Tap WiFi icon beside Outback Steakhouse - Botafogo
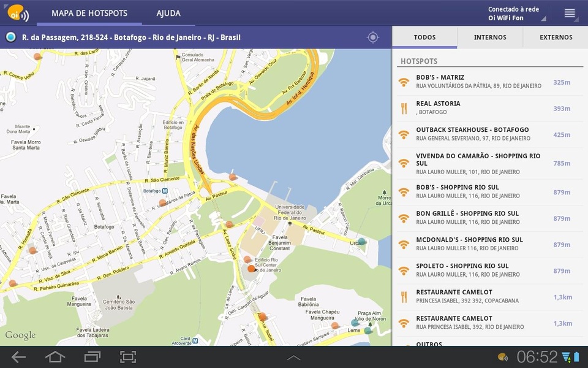This screenshot has height=368, width=588. pyautogui.click(x=404, y=134)
